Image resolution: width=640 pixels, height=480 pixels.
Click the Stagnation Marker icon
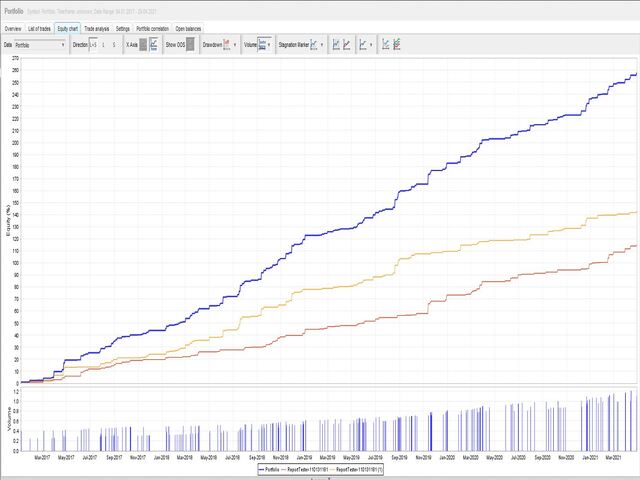(313, 44)
